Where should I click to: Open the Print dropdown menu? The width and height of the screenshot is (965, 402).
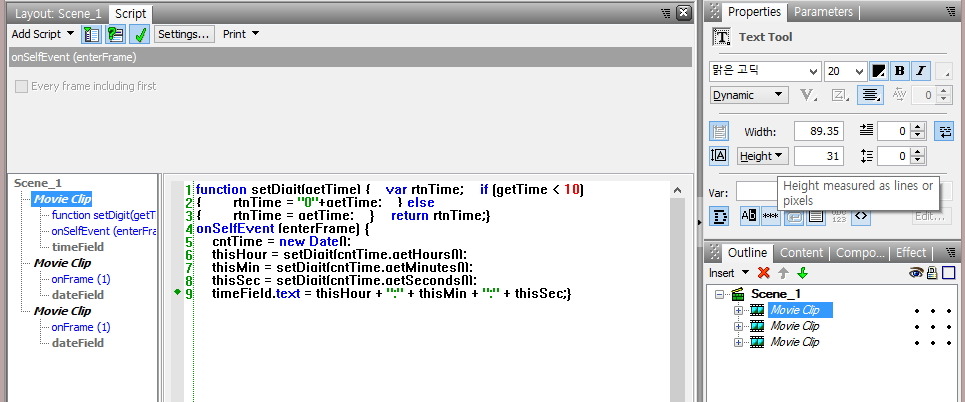pyautogui.click(x=241, y=34)
